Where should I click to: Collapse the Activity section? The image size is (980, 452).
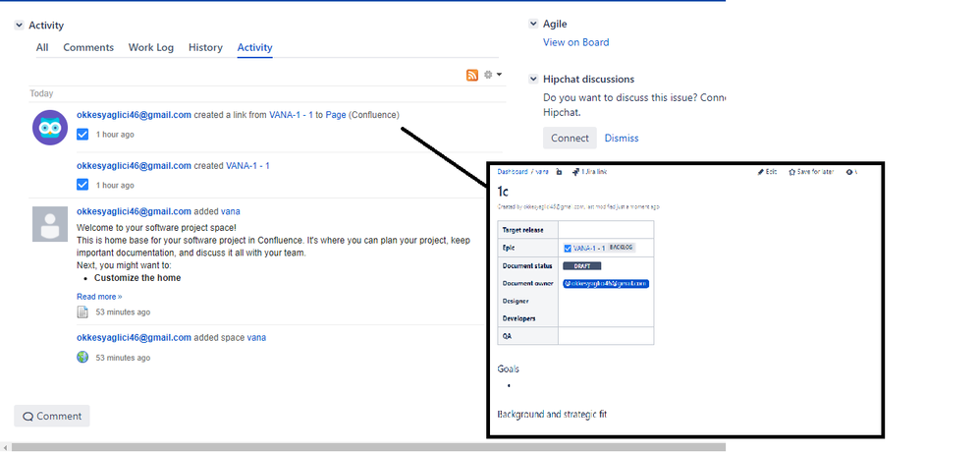pyautogui.click(x=19, y=26)
